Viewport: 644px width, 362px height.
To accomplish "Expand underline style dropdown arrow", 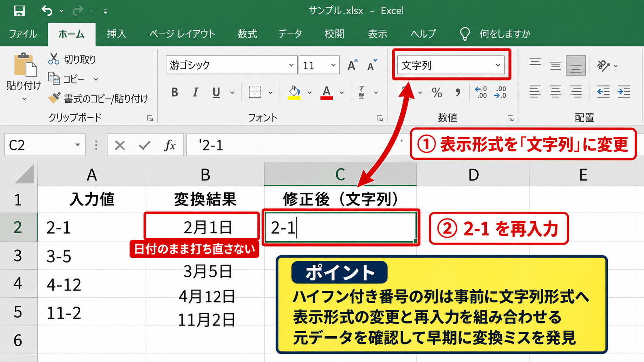I will pyautogui.click(x=232, y=93).
